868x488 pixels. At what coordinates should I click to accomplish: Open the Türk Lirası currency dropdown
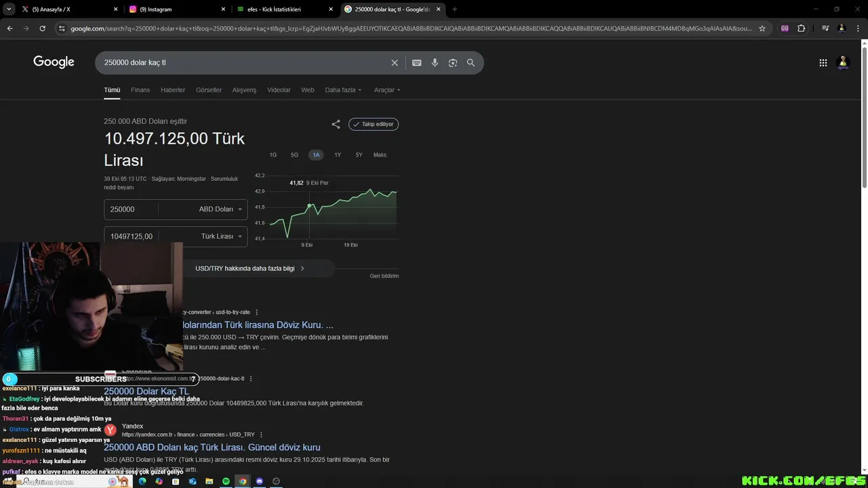[221, 237]
